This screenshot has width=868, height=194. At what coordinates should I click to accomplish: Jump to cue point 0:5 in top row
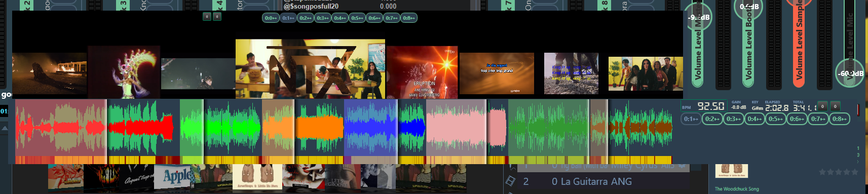pos(357,18)
